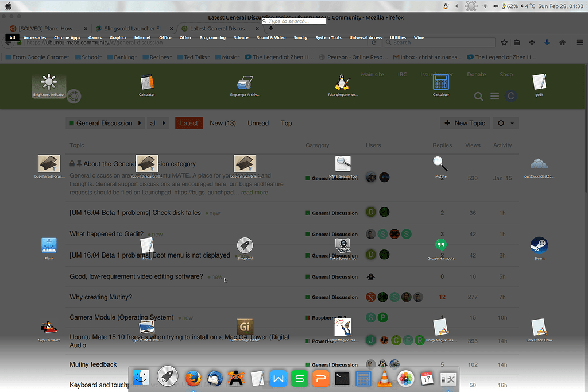This screenshot has height=392, width=588.
Task: Launch Google Hangouts app
Action: coord(440,246)
